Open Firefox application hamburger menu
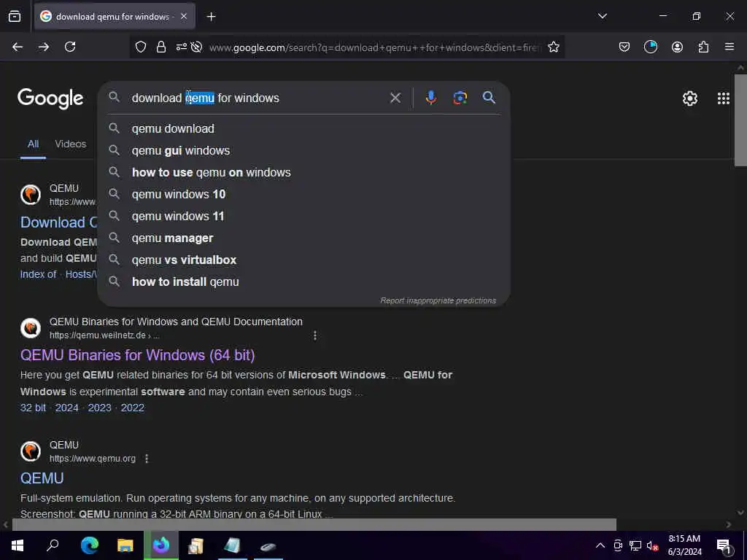The height and width of the screenshot is (560, 747). click(x=729, y=47)
